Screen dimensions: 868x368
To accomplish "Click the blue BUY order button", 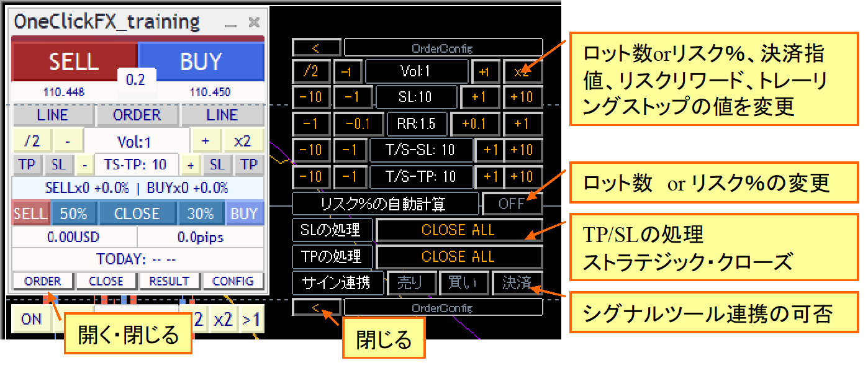I will [x=201, y=61].
